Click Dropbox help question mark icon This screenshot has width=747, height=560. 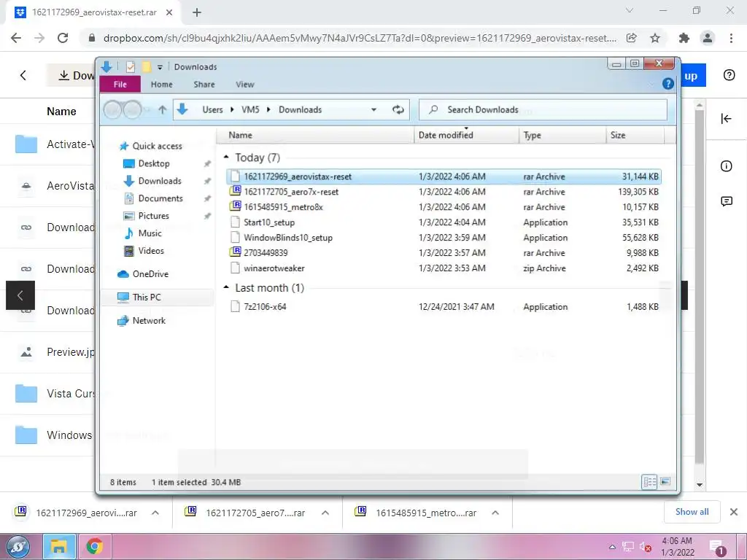[729, 75]
